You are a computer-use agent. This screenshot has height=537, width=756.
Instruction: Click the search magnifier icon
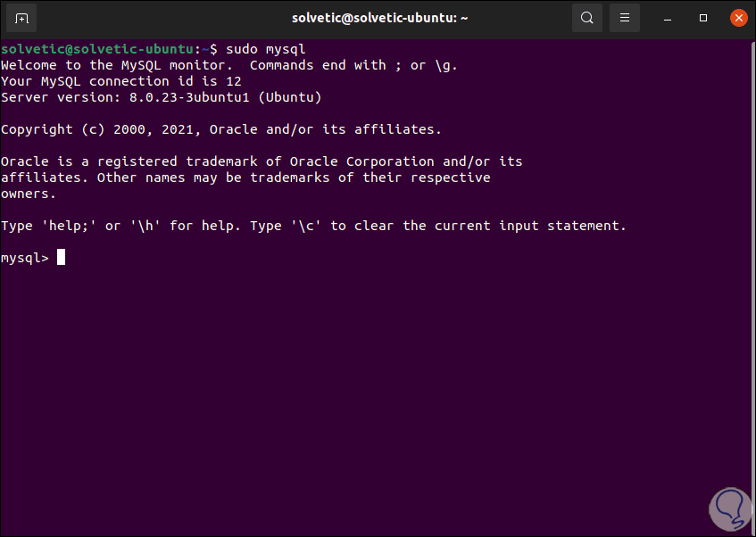586,18
